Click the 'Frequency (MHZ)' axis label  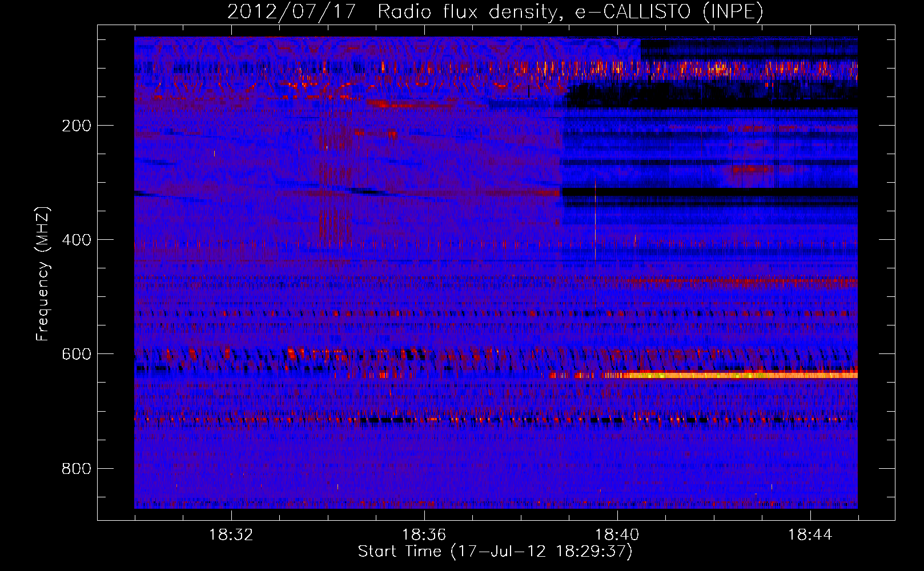coord(43,274)
